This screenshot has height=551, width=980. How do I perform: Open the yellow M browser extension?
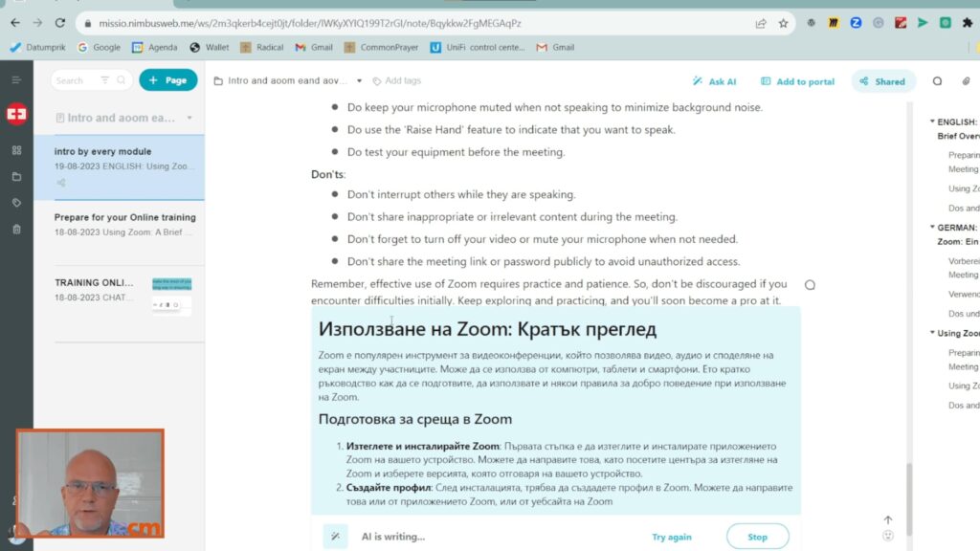[x=834, y=23]
